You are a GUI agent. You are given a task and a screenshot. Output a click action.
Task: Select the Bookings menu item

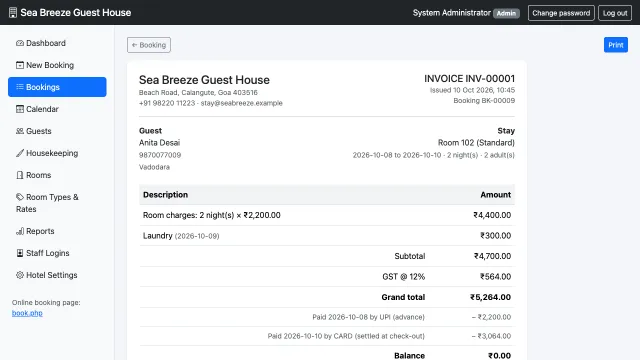57,87
